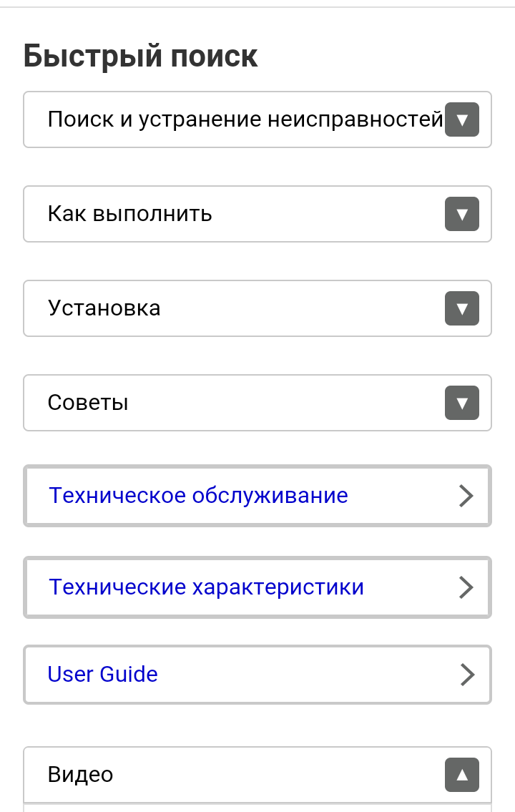Select the 'Поиск и устранение неисправностей' label

pyautogui.click(x=245, y=119)
